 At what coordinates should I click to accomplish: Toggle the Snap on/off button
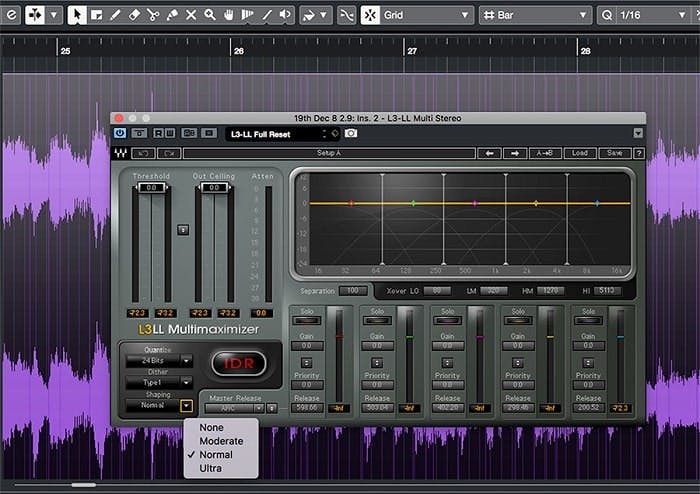click(370, 15)
